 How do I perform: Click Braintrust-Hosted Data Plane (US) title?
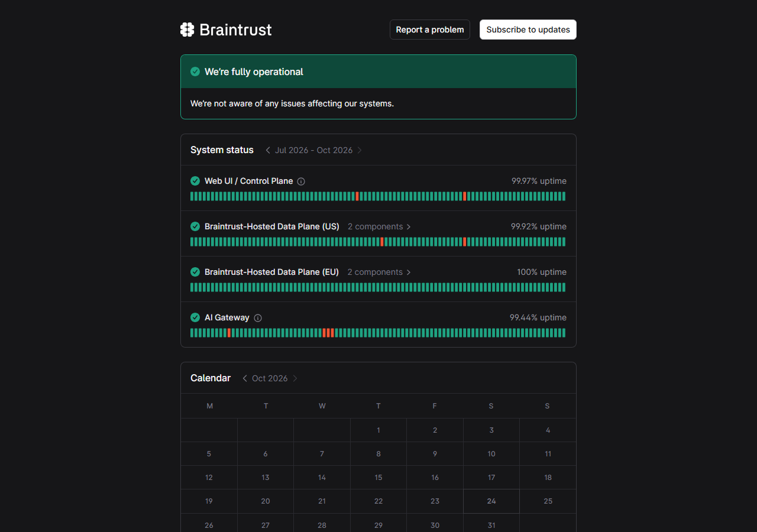[x=272, y=226]
